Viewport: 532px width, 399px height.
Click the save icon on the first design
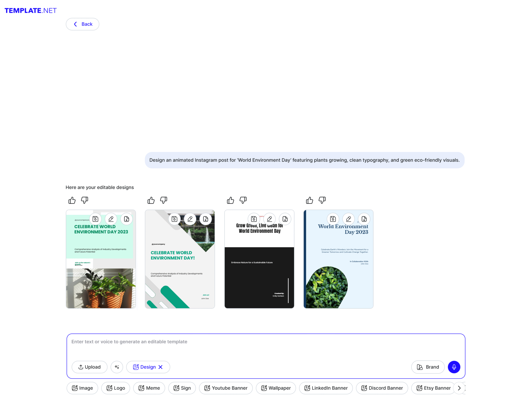[x=95, y=219]
